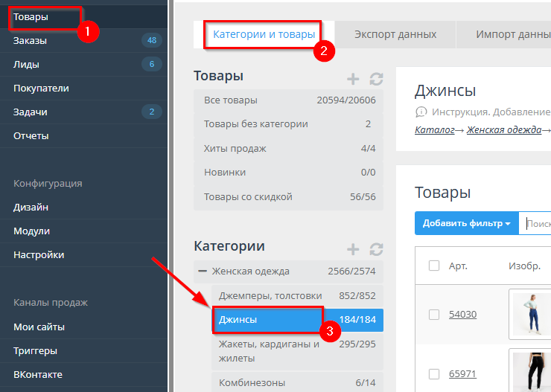The width and height of the screenshot is (551, 392).
Task: Select Джемперы, толстовки category
Action: click(270, 295)
